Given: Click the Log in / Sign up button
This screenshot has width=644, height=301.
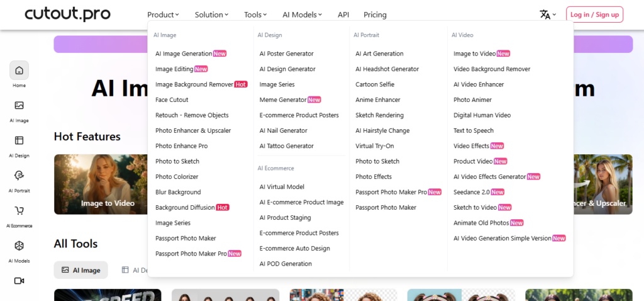Looking at the screenshot, I should 594,14.
